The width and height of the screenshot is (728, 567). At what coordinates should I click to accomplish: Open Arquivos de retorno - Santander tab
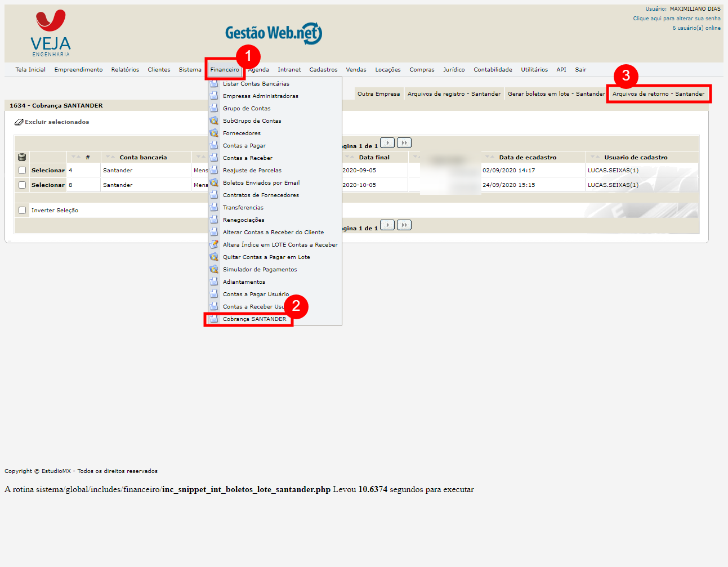(x=658, y=93)
